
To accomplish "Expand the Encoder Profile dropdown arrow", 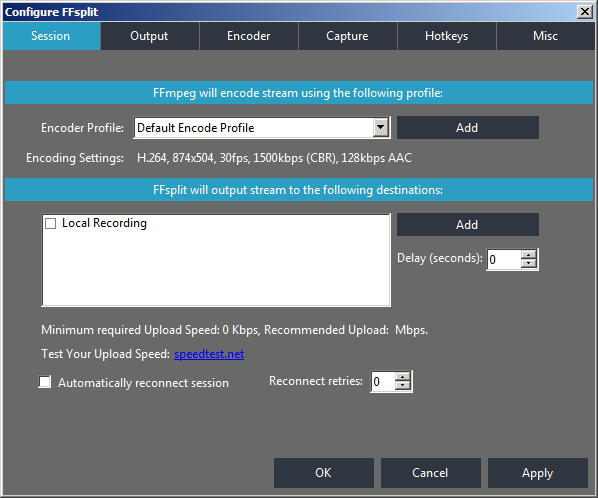I will pos(381,127).
